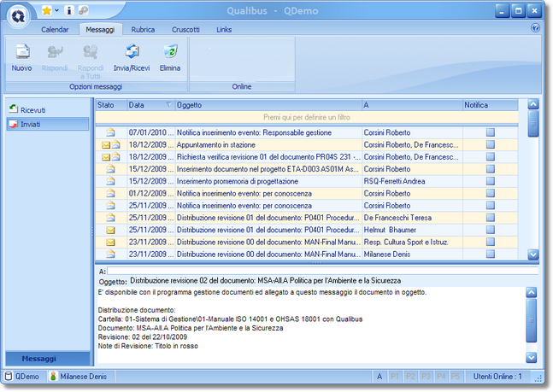
Task: Click status icon of 07/01/2010 message
Action: tap(111, 132)
